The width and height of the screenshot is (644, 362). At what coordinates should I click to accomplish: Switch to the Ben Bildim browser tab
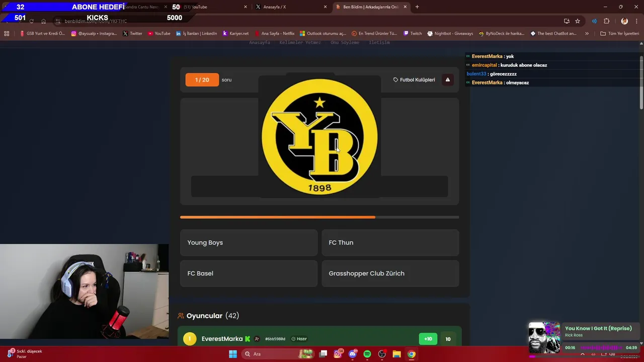pyautogui.click(x=371, y=7)
